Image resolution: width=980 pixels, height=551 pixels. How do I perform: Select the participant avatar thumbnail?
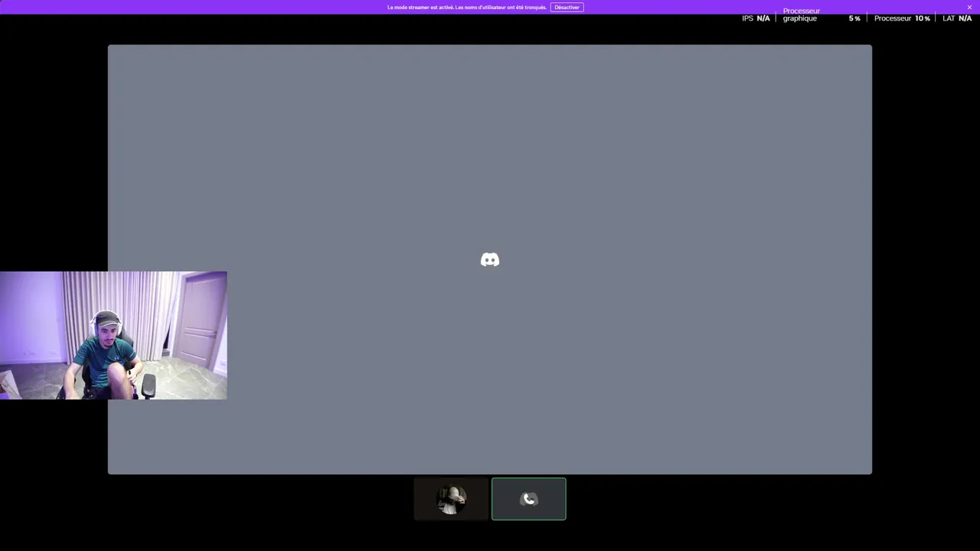[x=451, y=499]
